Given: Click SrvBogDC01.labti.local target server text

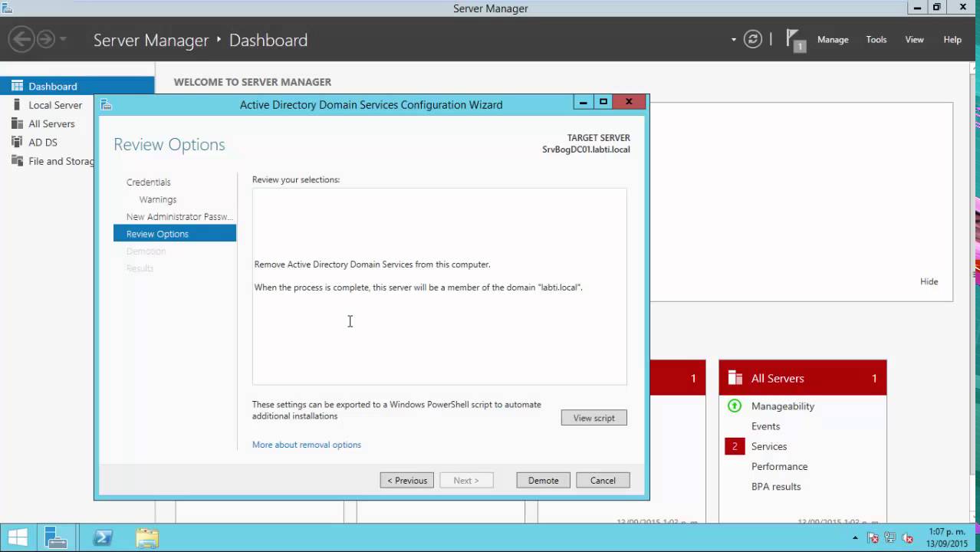Looking at the screenshot, I should [586, 149].
